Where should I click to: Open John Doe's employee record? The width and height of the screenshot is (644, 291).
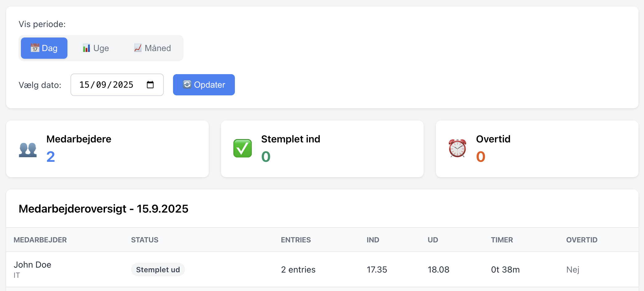tap(33, 264)
